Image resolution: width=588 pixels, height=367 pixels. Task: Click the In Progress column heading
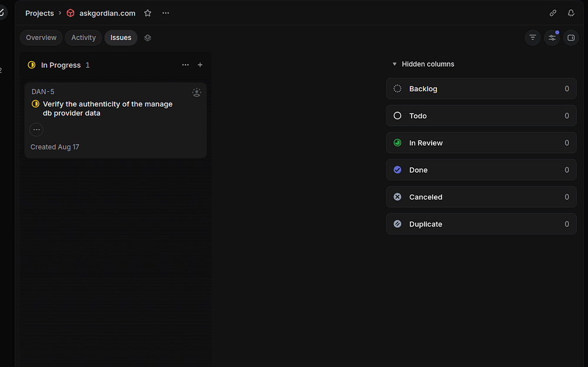point(61,65)
